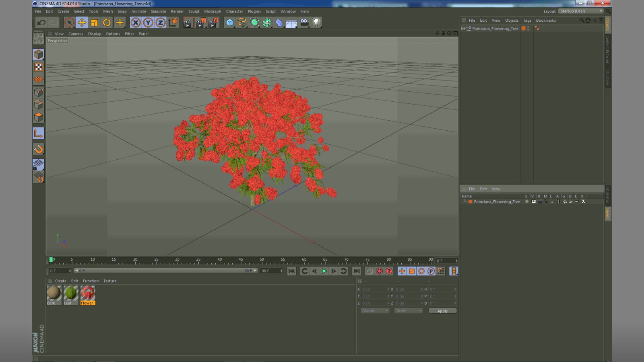
Task: Activate the Scale tool in top toolbar
Action: 94,23
